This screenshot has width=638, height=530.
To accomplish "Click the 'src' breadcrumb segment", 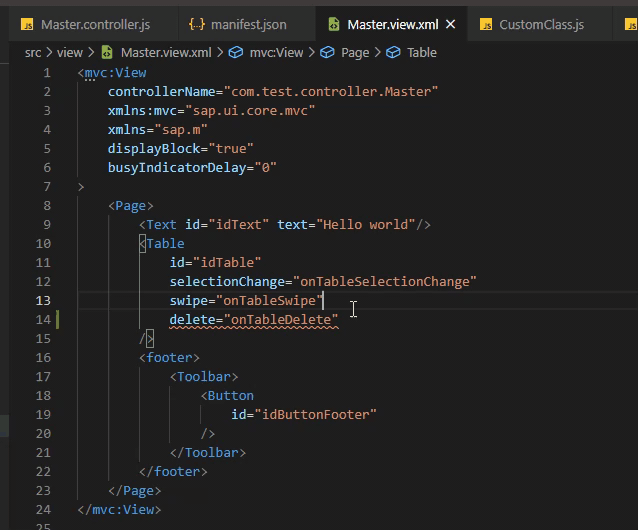I will click(33, 53).
